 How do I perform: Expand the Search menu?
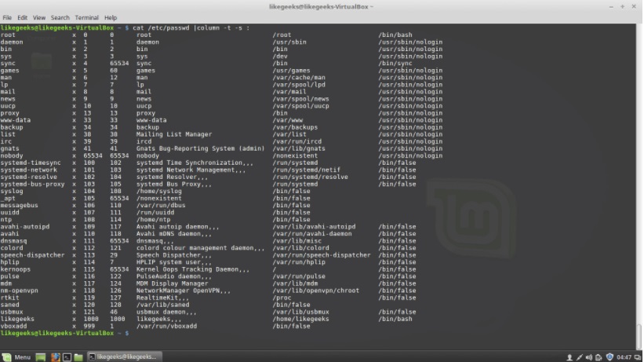pos(60,17)
